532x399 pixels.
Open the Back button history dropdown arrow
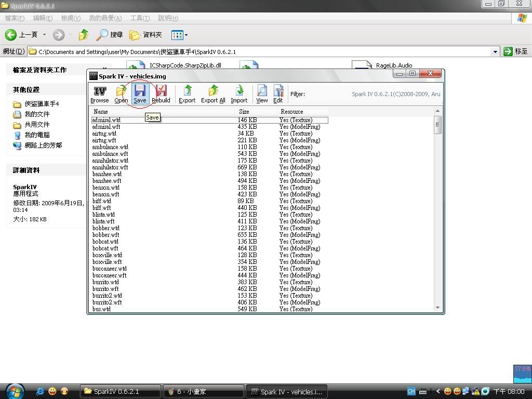(x=44, y=35)
